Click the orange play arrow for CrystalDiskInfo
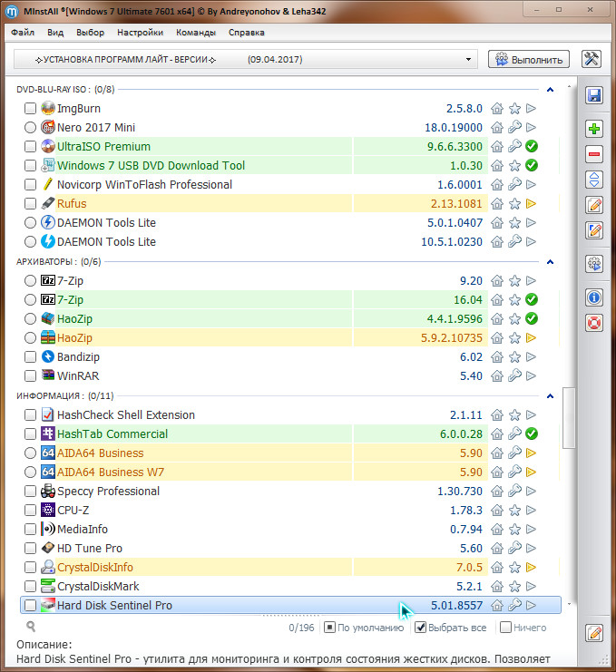 [531, 567]
